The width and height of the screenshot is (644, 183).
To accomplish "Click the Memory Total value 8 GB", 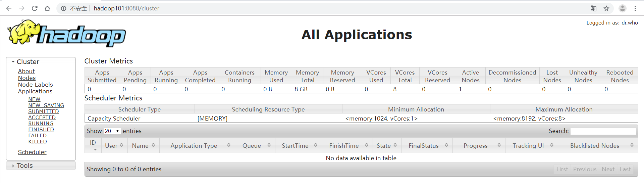I will point(301,89).
